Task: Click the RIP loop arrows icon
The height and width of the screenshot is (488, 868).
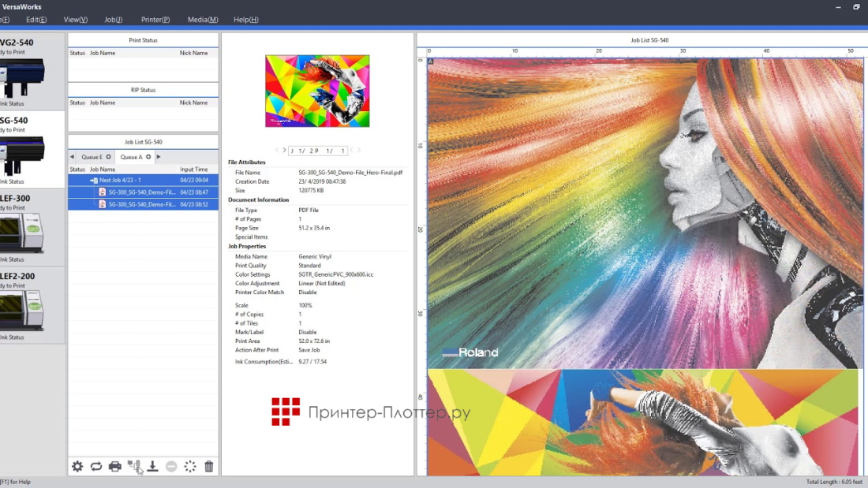Action: (x=96, y=467)
